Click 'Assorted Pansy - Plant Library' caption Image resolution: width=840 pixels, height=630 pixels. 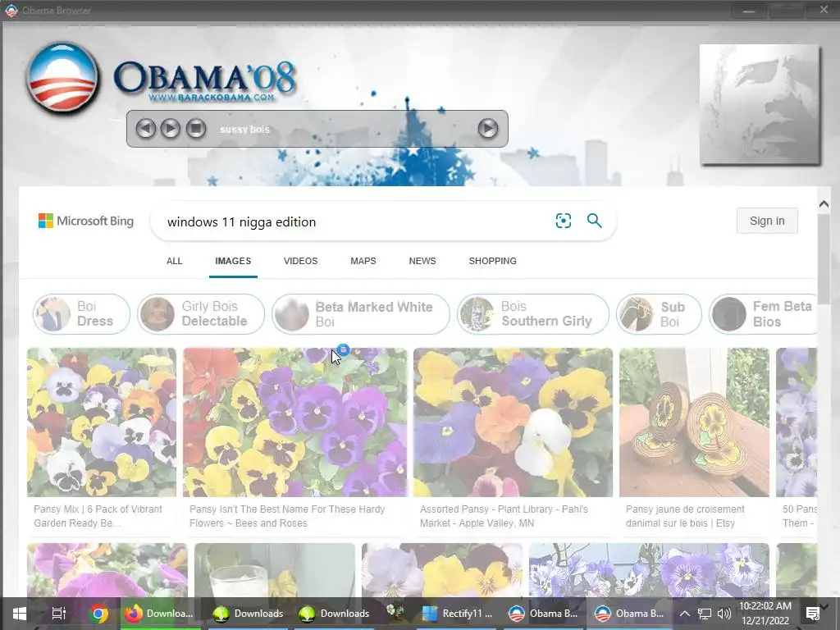(504, 516)
